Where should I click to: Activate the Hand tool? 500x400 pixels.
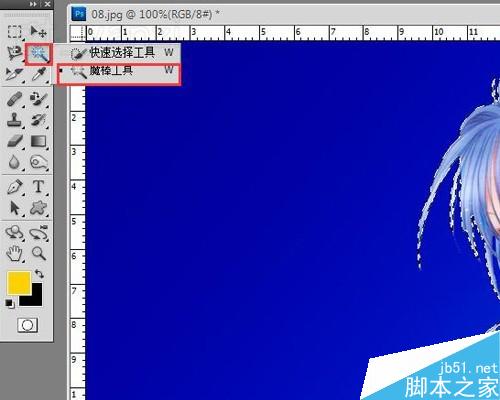[14, 253]
